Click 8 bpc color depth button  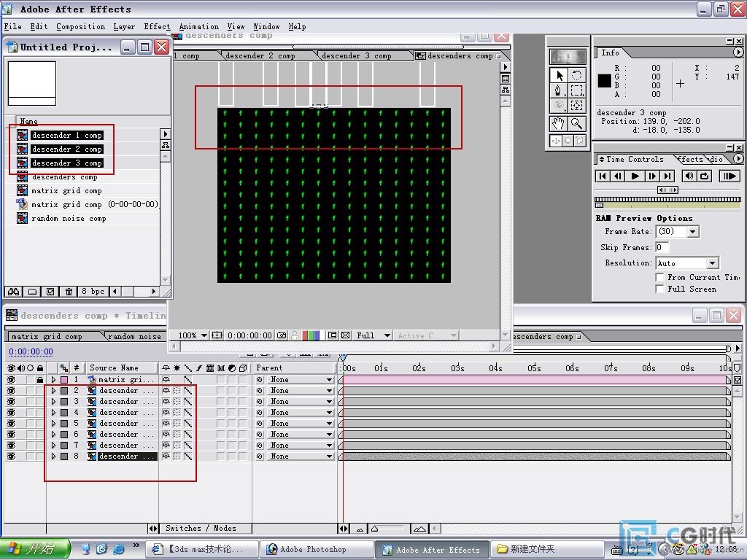93,292
